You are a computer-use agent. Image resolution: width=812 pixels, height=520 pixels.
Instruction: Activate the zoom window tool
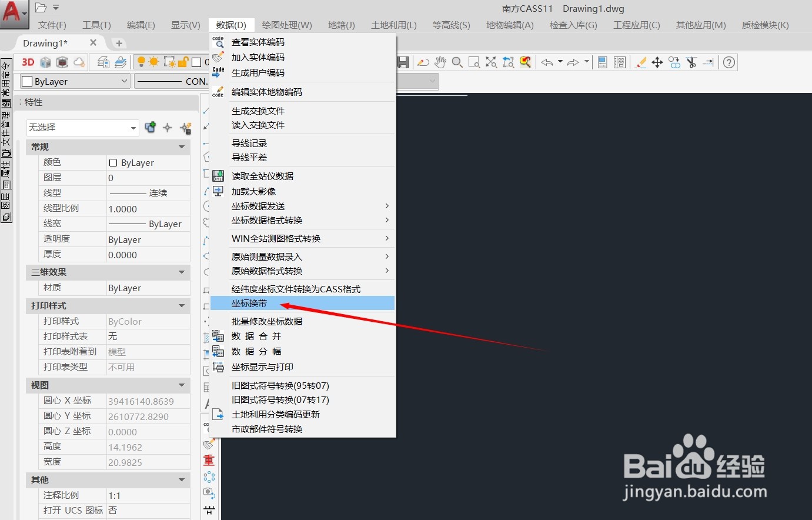tap(474, 62)
